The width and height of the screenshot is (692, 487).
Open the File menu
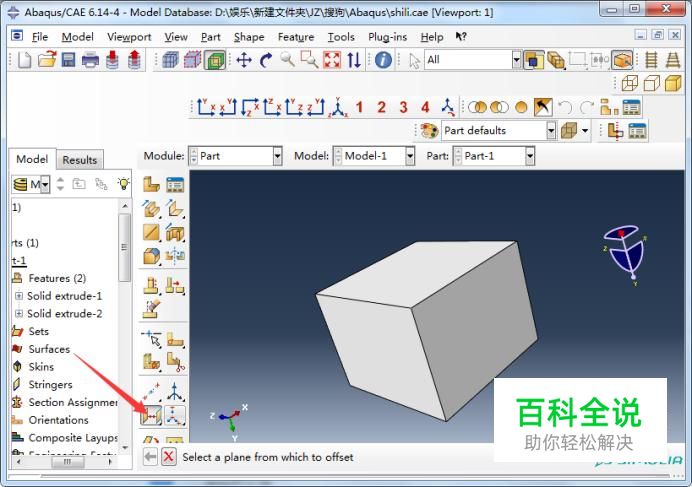[40, 37]
